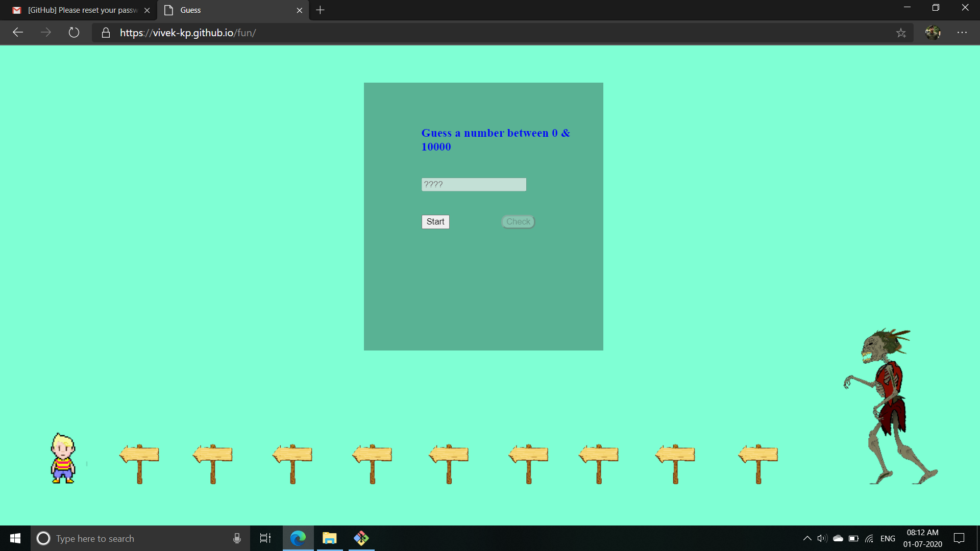Click the user profile avatar icon

[933, 33]
